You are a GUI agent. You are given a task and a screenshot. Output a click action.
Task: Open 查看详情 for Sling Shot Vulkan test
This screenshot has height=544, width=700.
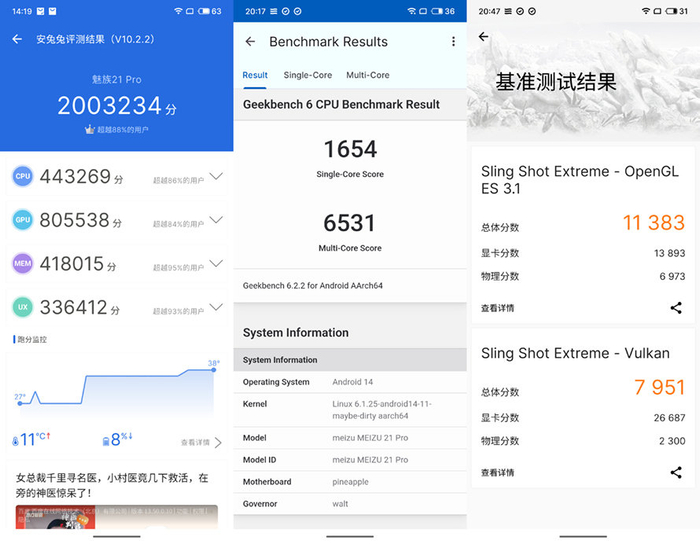497,473
